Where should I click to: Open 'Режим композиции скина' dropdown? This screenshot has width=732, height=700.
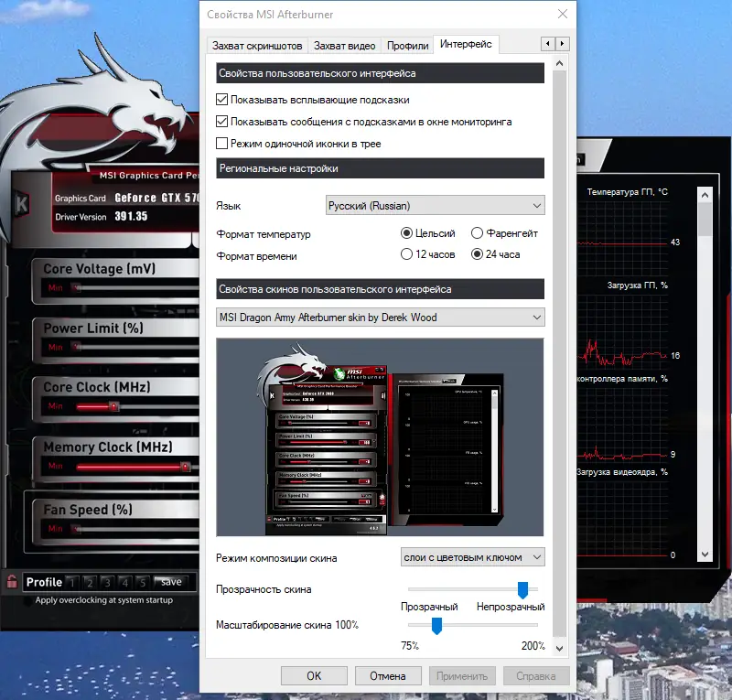tap(472, 557)
